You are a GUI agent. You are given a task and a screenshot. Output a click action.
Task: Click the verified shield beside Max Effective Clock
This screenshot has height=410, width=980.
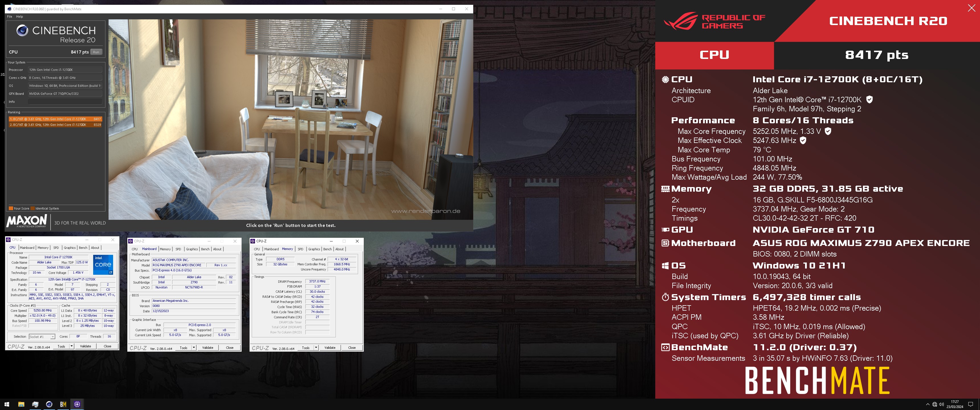tap(803, 140)
